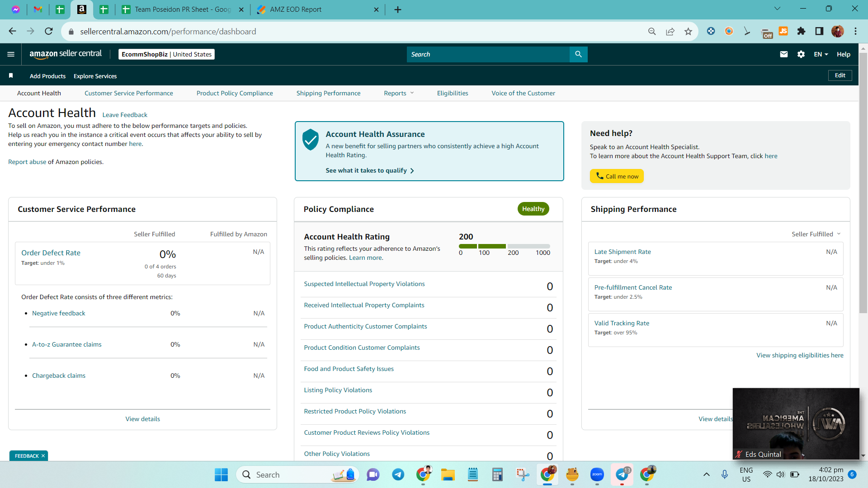Click the Amazon Seller Central logo
The height and width of the screenshot is (488, 868).
(66, 54)
